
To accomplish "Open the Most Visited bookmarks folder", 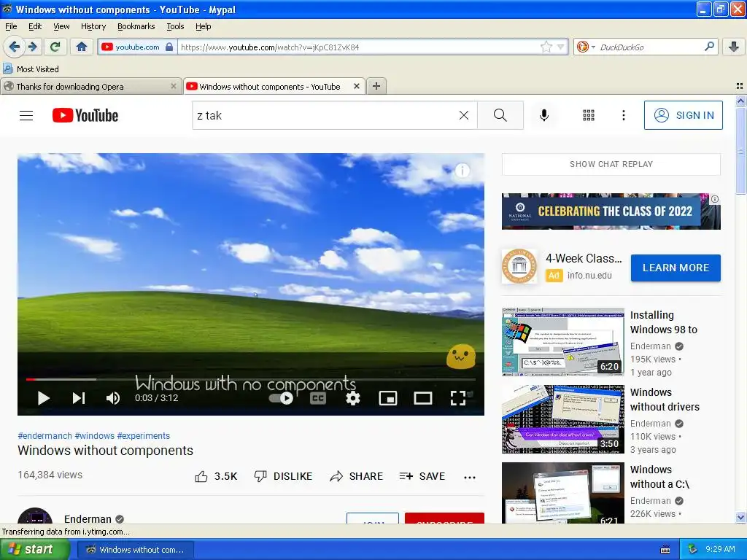I will tap(31, 69).
